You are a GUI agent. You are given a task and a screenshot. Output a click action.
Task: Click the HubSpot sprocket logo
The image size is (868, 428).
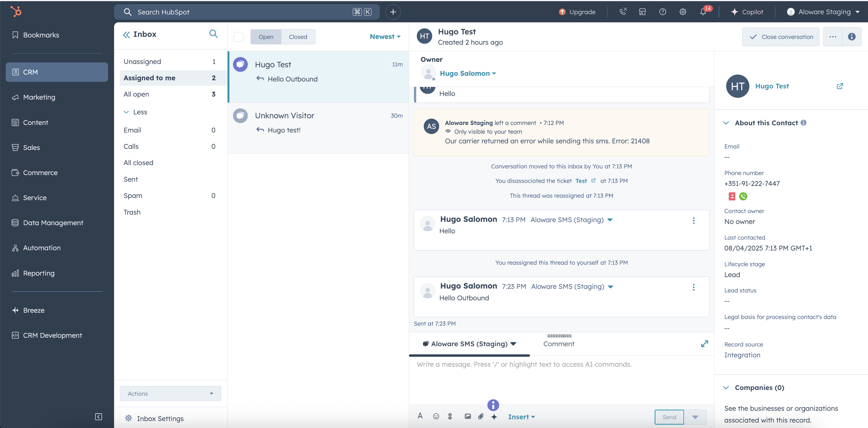(x=16, y=11)
